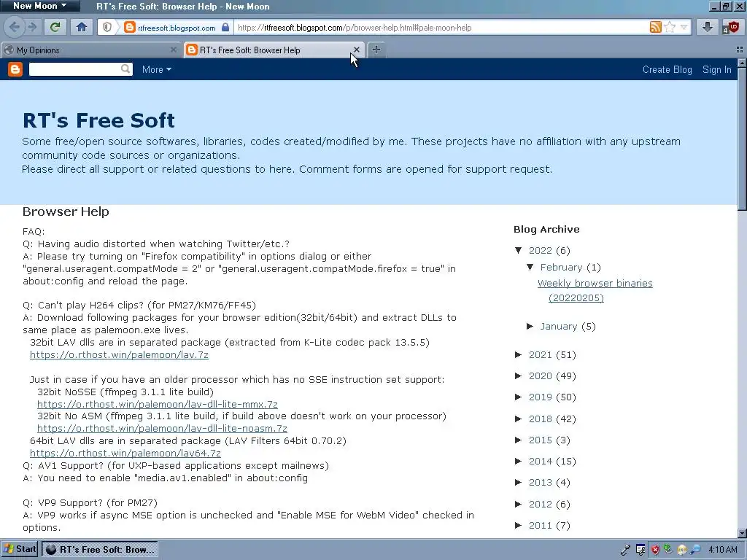Open the lav-dll-lite-noasm.7z link

162,429
